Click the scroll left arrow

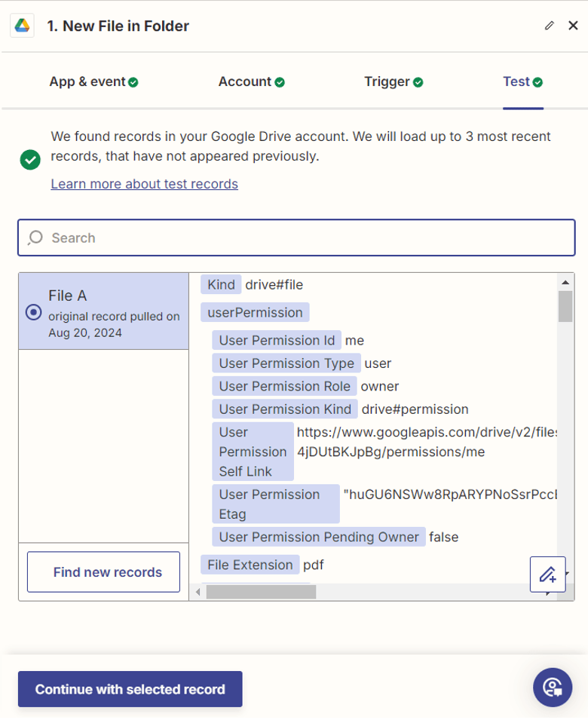coord(198,592)
